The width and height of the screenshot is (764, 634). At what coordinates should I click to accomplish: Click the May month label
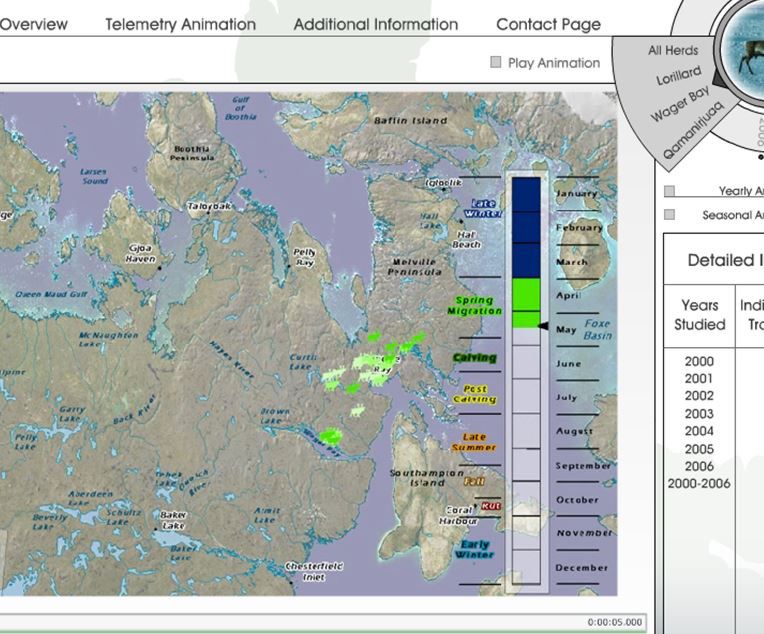[566, 330]
